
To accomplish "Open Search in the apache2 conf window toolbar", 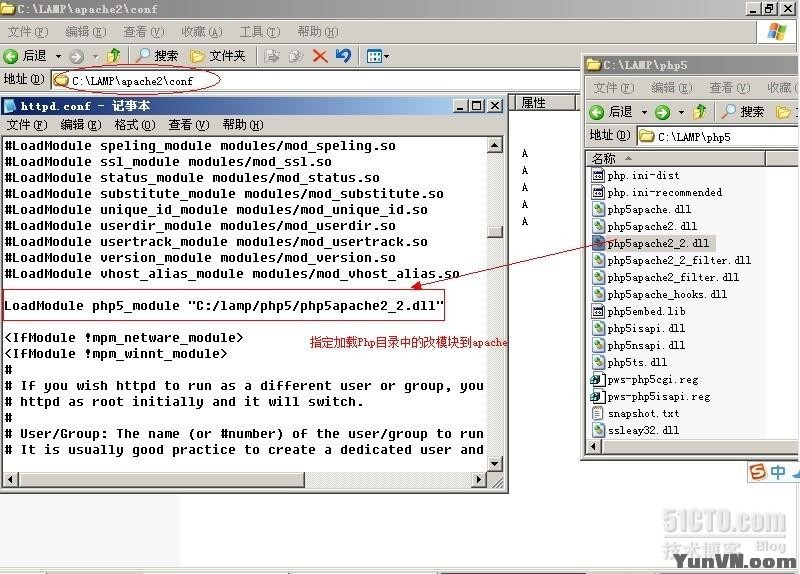I will point(157,56).
